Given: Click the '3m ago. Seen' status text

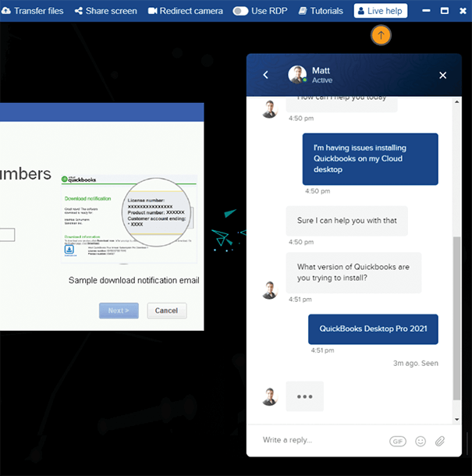Looking at the screenshot, I should pyautogui.click(x=416, y=364).
